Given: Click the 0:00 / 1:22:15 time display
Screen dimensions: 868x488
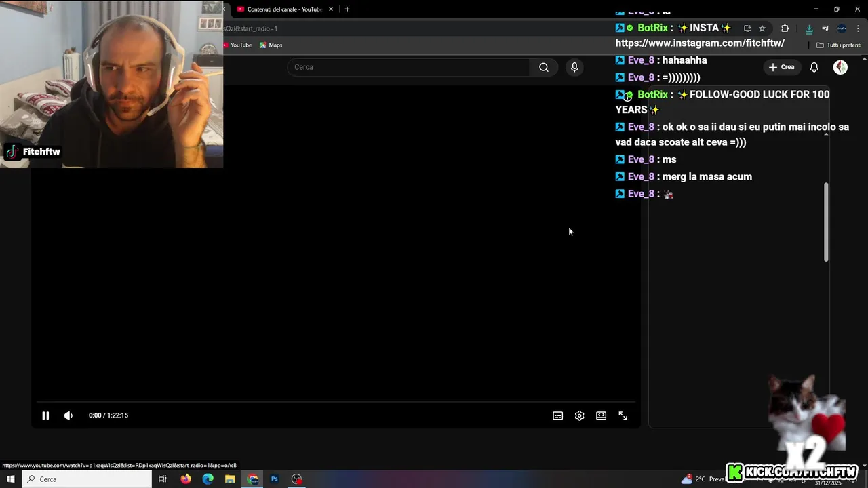Looking at the screenshot, I should pyautogui.click(x=108, y=415).
